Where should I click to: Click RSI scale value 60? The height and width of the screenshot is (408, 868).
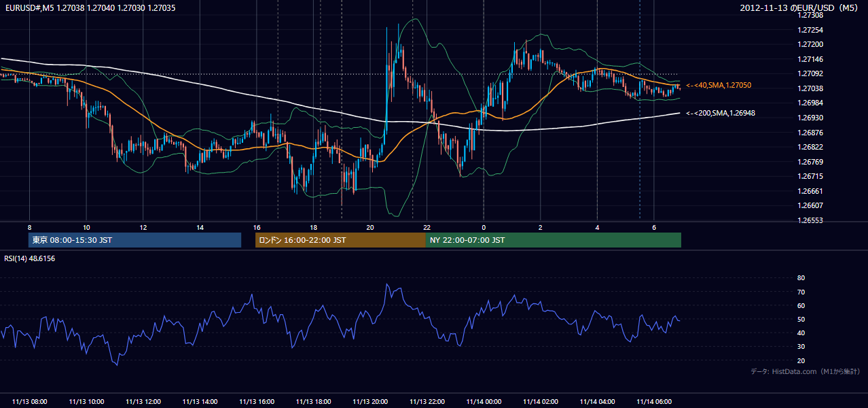pos(801,305)
